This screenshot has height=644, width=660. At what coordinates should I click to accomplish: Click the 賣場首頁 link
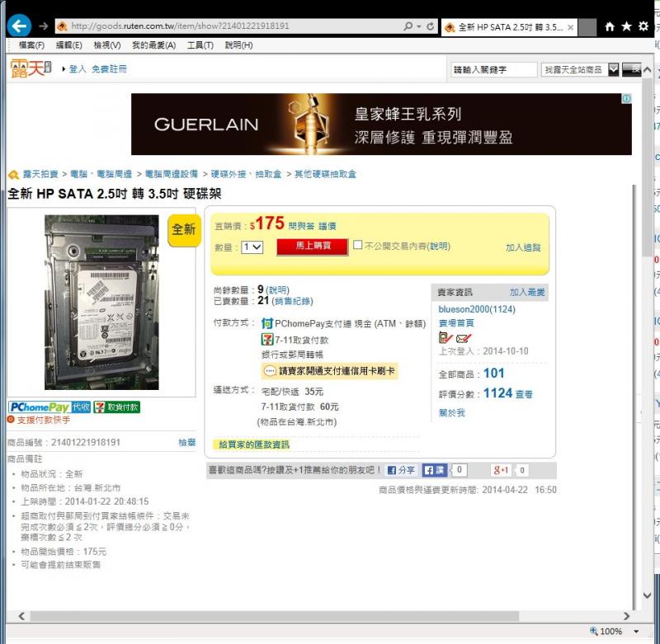click(456, 323)
